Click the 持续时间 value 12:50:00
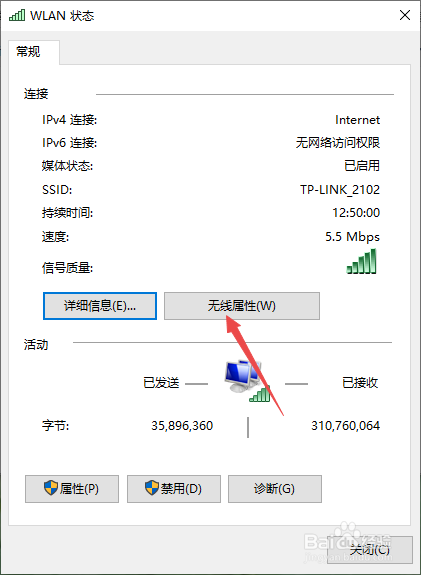The image size is (421, 575). point(356,213)
